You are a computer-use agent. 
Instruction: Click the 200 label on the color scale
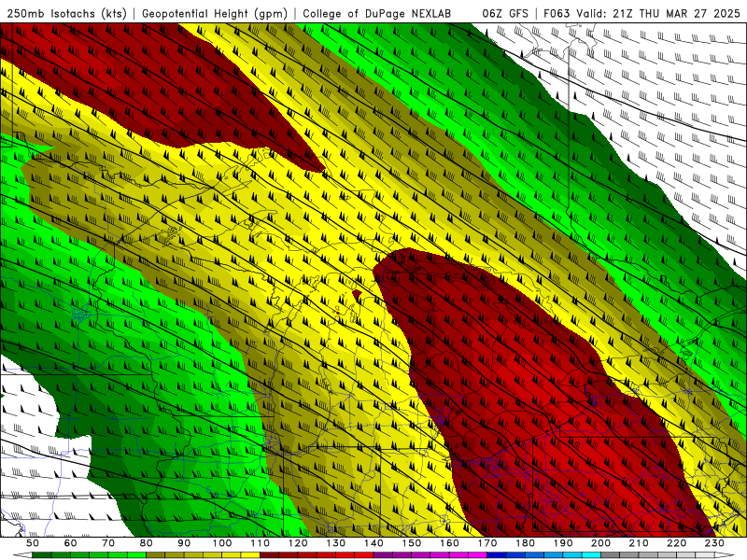point(600,543)
